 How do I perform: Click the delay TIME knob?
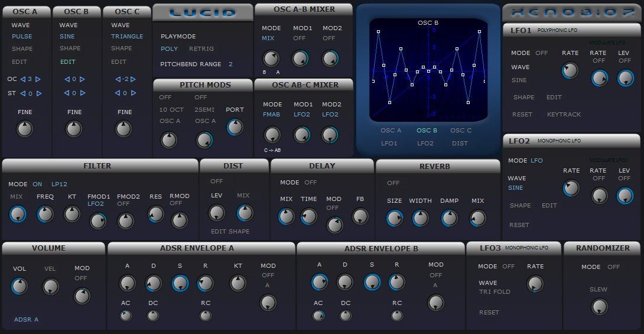308,216
